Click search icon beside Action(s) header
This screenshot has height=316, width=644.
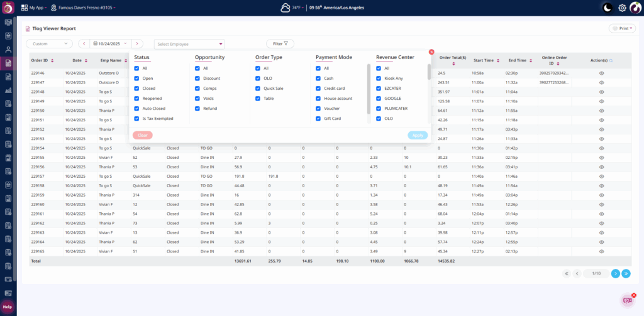611,61
